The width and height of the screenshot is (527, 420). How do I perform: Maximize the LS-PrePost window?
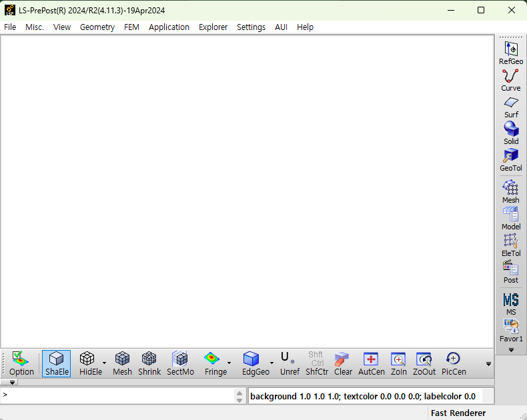(x=481, y=10)
